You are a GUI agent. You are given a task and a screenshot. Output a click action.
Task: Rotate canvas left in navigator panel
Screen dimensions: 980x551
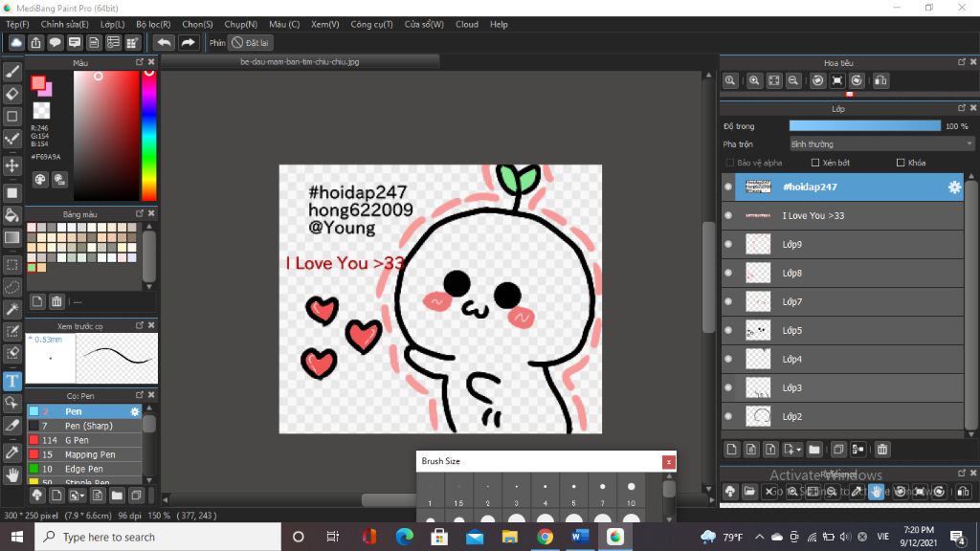(x=817, y=80)
